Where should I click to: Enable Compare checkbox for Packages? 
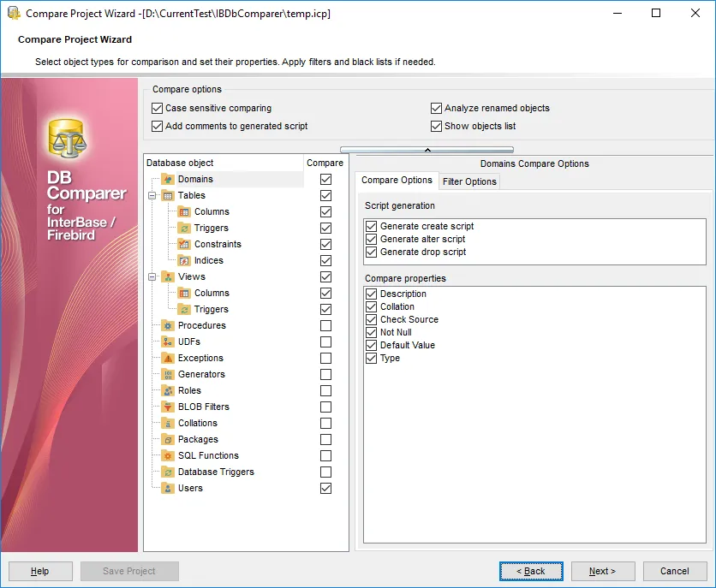click(x=325, y=439)
